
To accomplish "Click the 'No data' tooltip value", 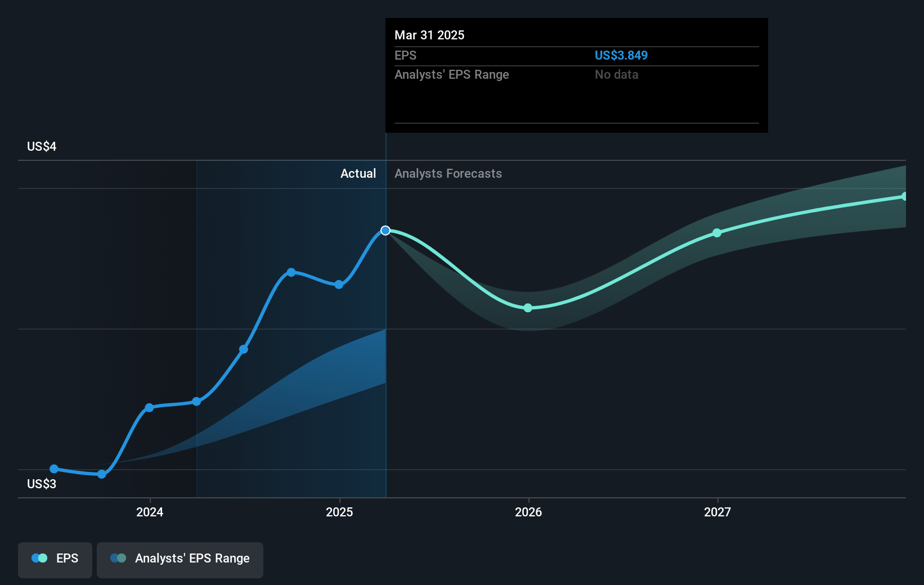I will [617, 74].
